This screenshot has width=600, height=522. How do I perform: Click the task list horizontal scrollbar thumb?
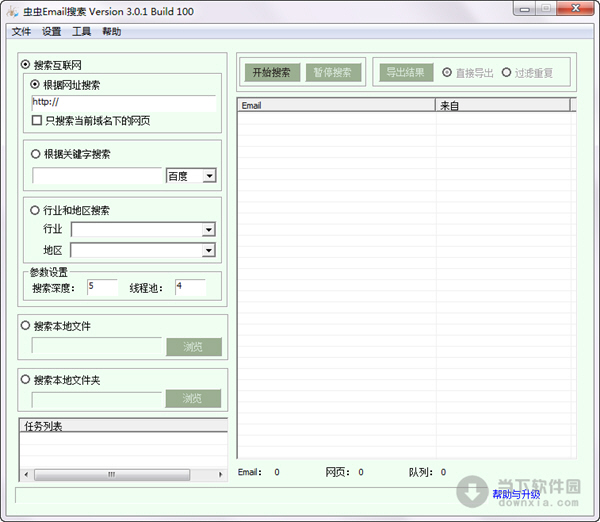point(112,475)
